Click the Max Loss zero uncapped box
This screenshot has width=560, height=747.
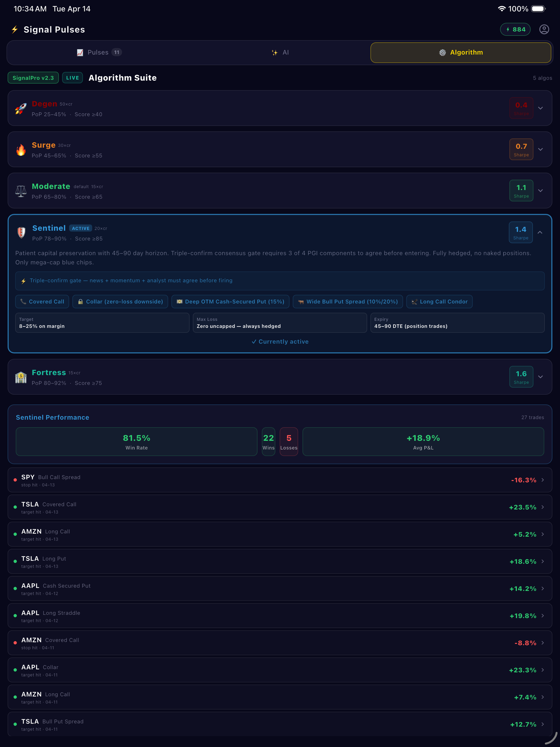tap(280, 323)
